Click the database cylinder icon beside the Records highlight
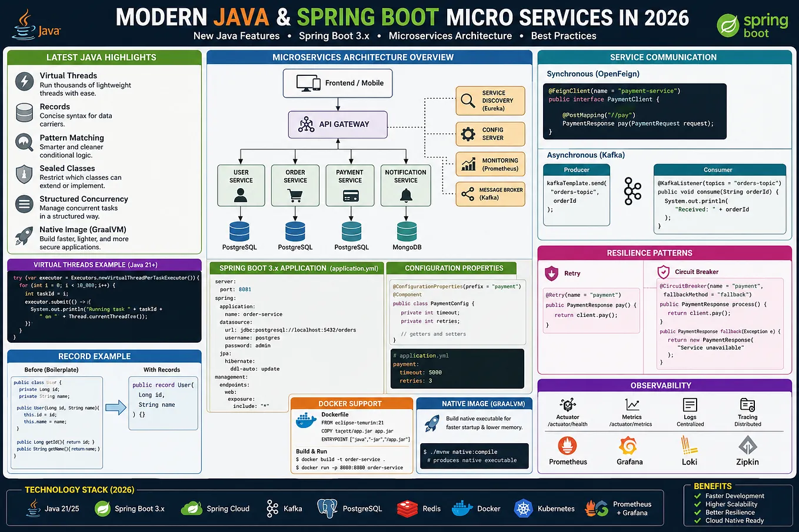 coord(24,112)
